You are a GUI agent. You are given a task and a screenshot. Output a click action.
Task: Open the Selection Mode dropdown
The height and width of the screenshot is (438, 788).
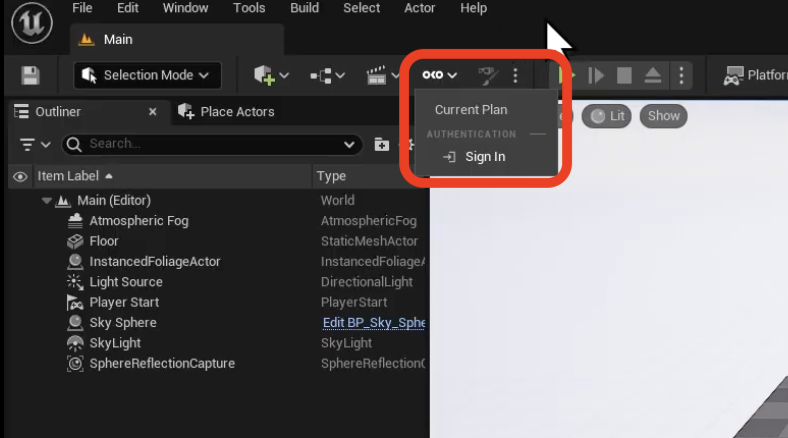coord(147,75)
